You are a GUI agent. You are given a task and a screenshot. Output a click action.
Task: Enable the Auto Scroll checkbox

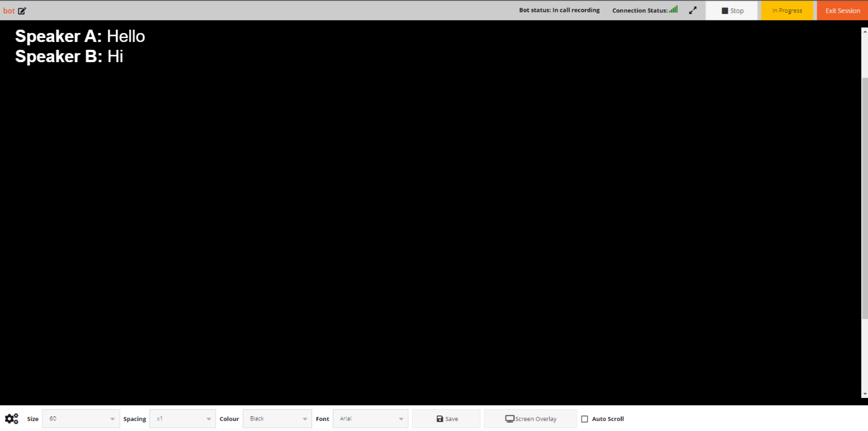click(x=585, y=419)
